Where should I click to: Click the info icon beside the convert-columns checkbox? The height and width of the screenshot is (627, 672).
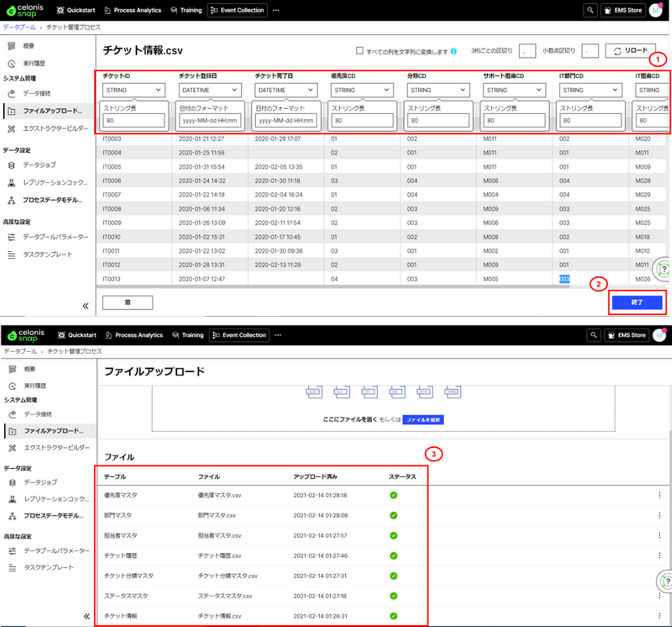point(454,51)
